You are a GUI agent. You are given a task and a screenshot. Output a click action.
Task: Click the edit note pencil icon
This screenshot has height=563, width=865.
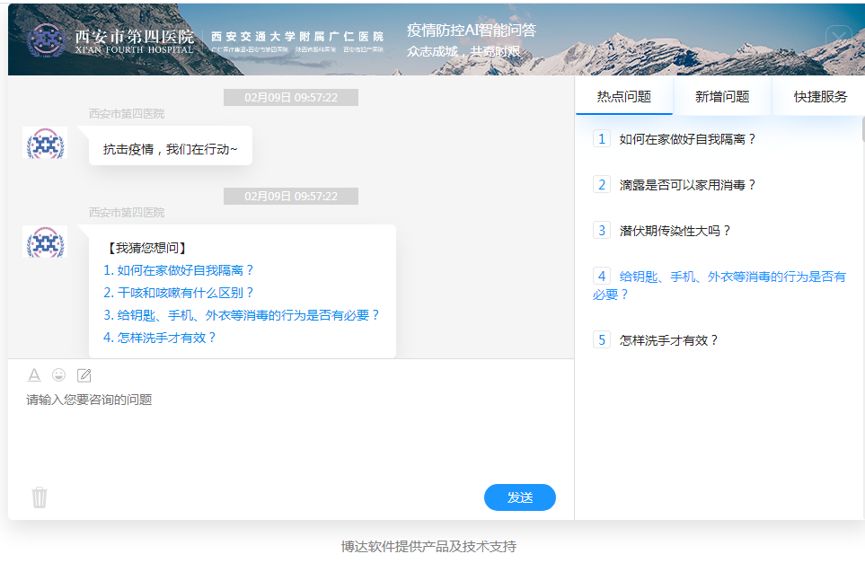coord(84,376)
